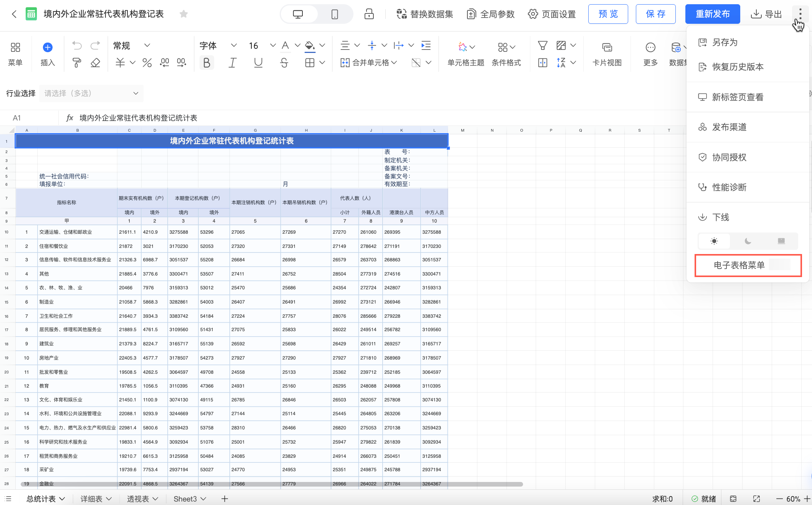Click the format painter icon
This screenshot has height=505, width=812.
77,63
